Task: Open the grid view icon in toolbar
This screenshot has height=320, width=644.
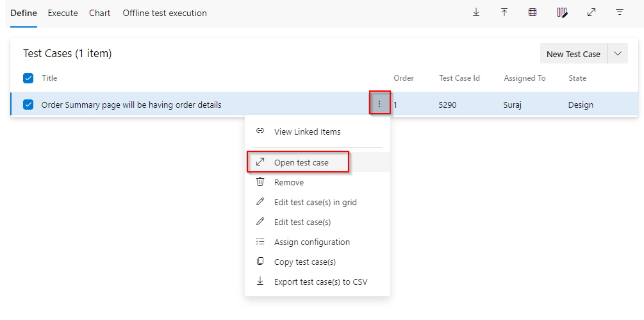Action: click(533, 12)
